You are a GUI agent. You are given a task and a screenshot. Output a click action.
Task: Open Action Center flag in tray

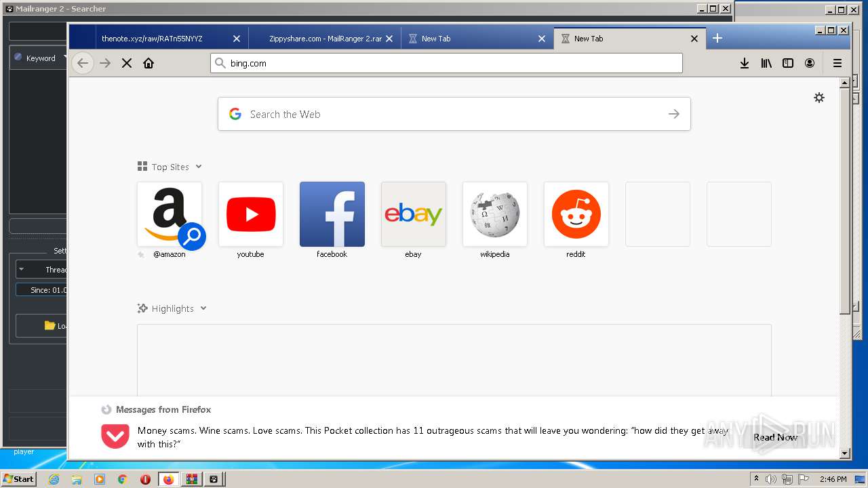(x=803, y=479)
